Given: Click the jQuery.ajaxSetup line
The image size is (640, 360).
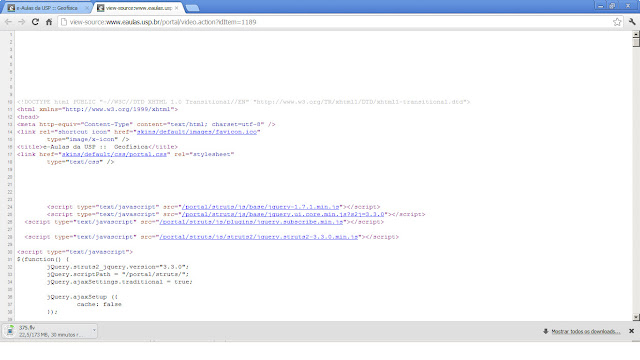Looking at the screenshot, I should (82, 297).
